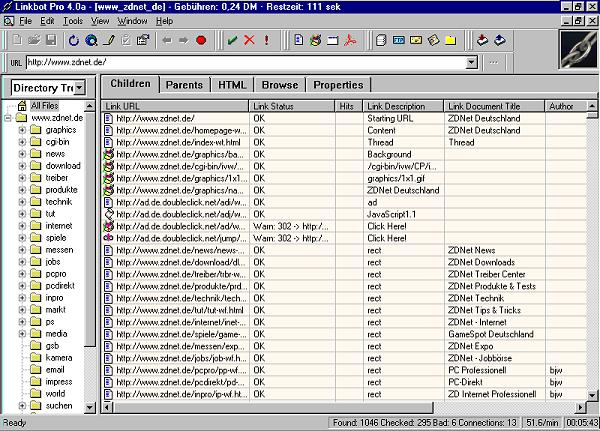Select All Files in directory tree
600x431 pixels.
44,106
